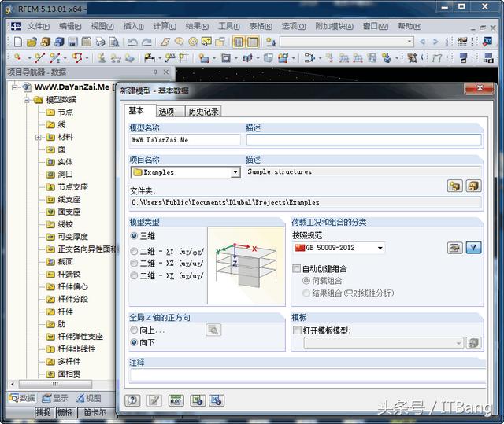Click the 注释 comment input field
Screen dimensions: 504x424
(x=308, y=375)
